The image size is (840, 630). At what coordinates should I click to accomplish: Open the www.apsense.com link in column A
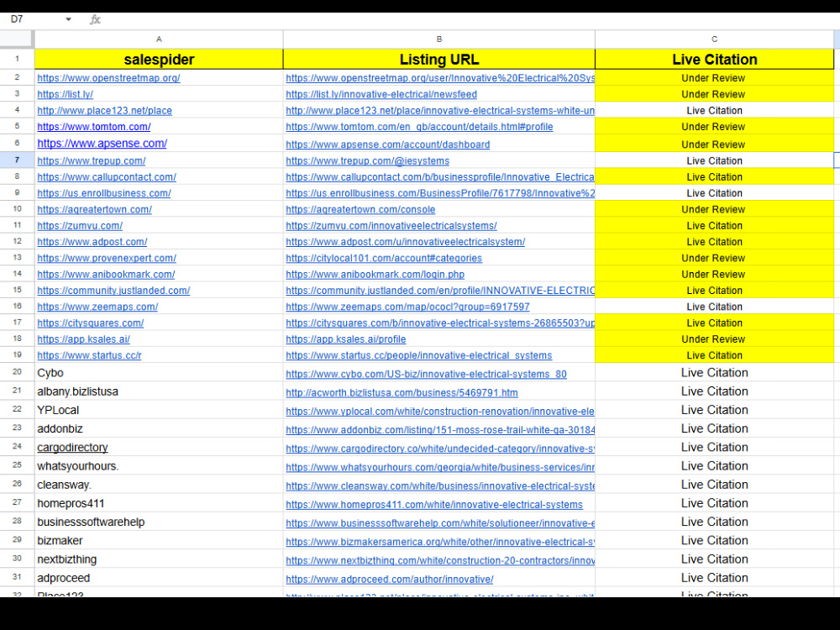coord(102,144)
